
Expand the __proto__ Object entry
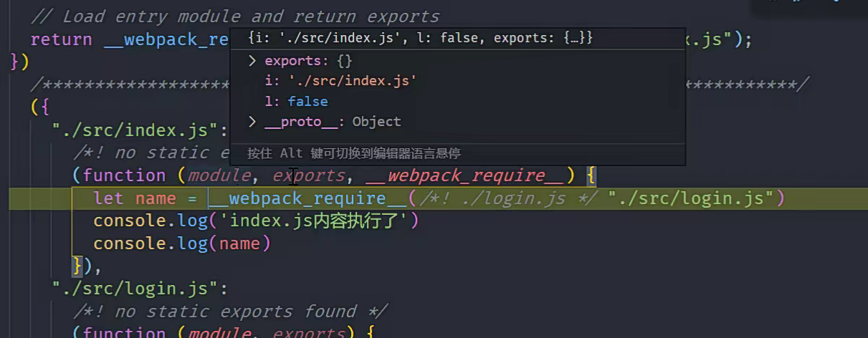tap(252, 122)
